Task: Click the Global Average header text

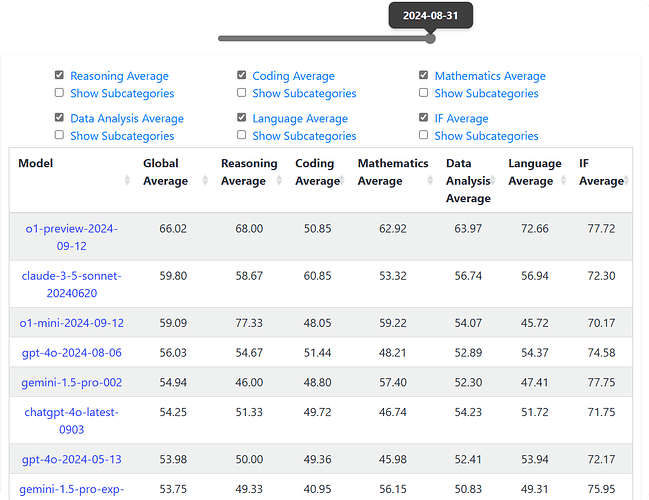Action: coord(165,172)
